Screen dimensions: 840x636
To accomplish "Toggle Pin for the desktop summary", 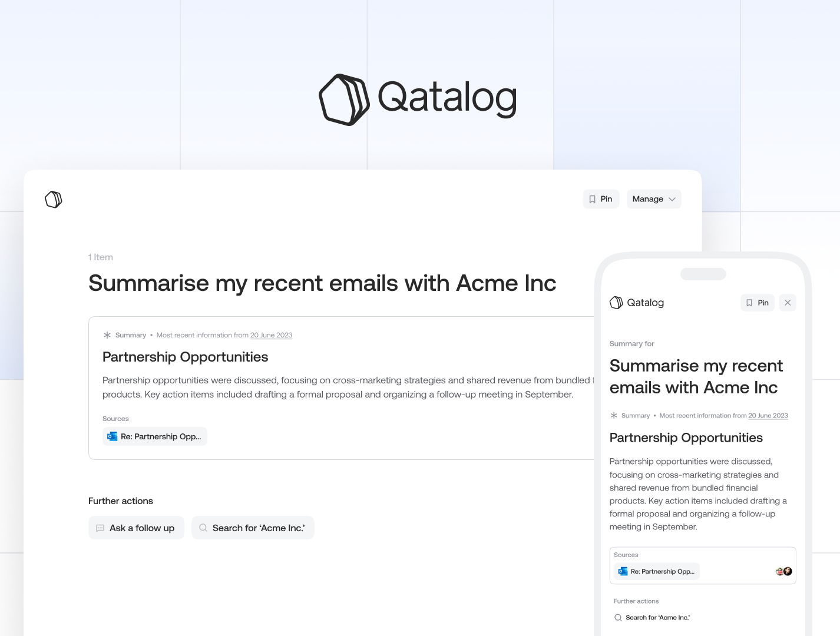I will coord(601,198).
